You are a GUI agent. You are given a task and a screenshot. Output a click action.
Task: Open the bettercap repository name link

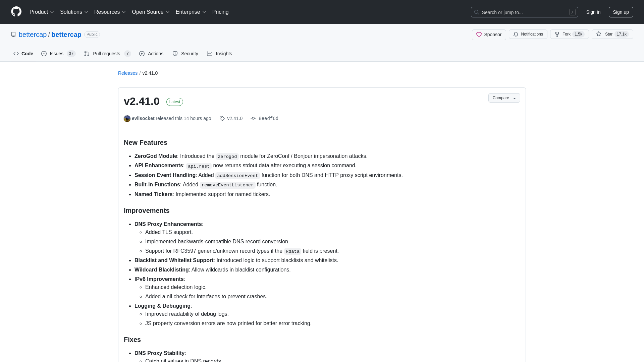pyautogui.click(x=66, y=35)
